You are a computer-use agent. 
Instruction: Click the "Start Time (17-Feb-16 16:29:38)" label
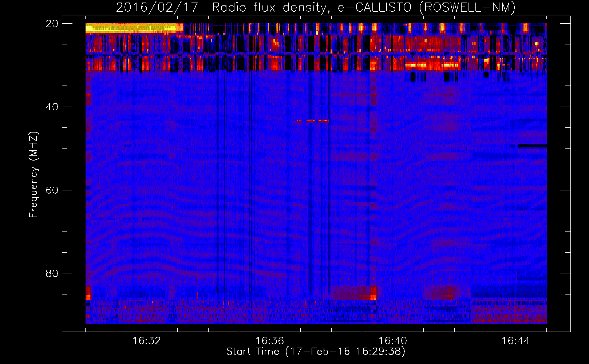(316, 352)
